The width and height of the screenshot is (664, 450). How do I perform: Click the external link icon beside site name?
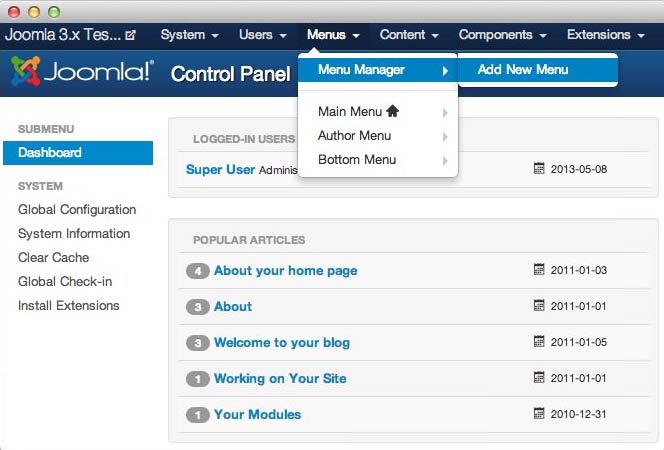(130, 35)
